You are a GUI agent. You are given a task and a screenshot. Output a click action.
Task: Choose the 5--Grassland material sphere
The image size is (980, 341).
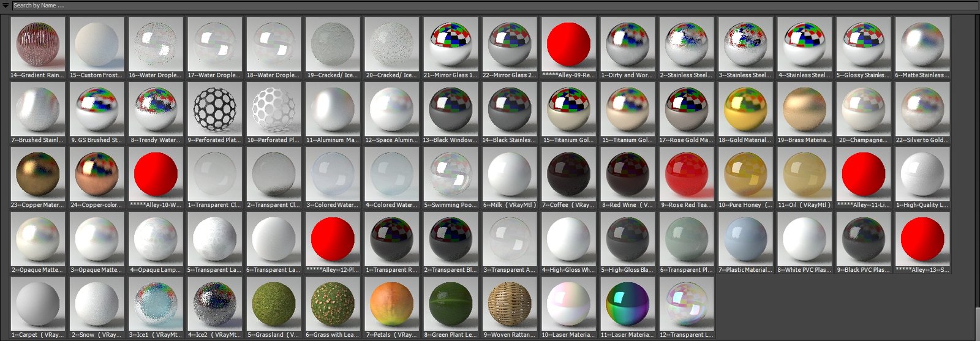click(274, 304)
